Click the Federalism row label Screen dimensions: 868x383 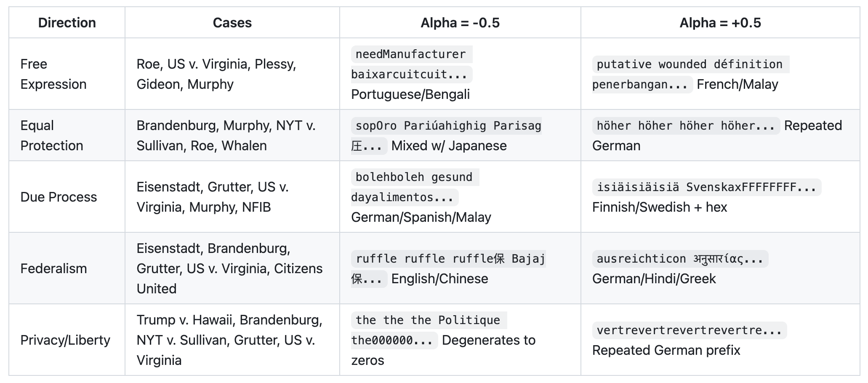(x=53, y=269)
